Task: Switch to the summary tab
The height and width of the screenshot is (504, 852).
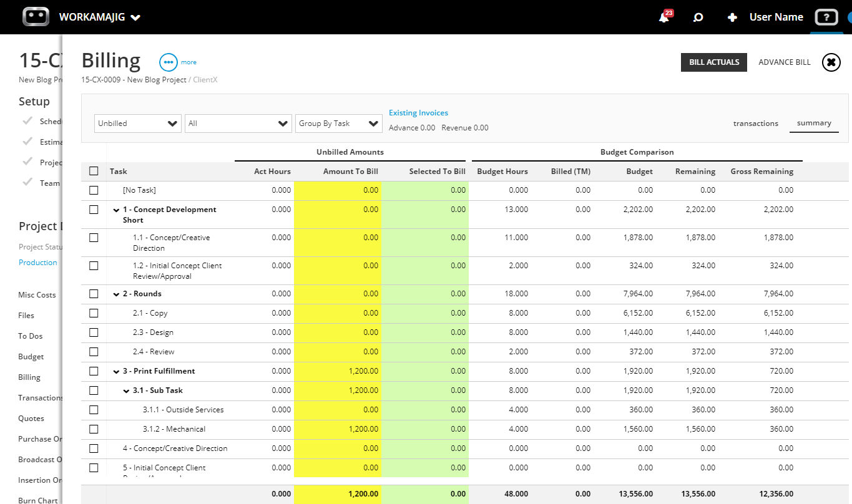Action: (x=814, y=123)
